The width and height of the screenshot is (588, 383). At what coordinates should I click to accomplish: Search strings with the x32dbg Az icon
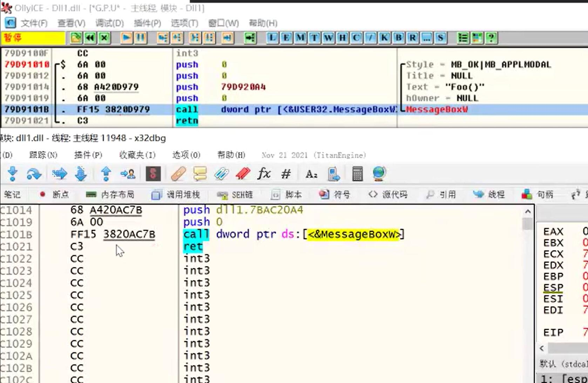click(311, 173)
